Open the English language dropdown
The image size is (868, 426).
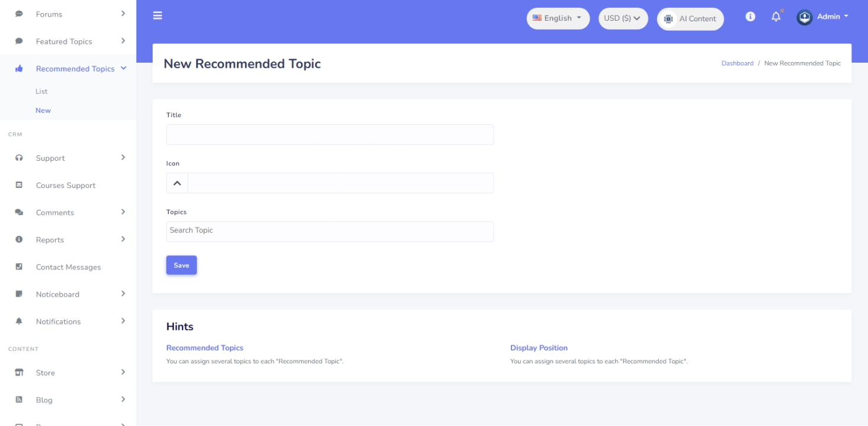point(558,18)
